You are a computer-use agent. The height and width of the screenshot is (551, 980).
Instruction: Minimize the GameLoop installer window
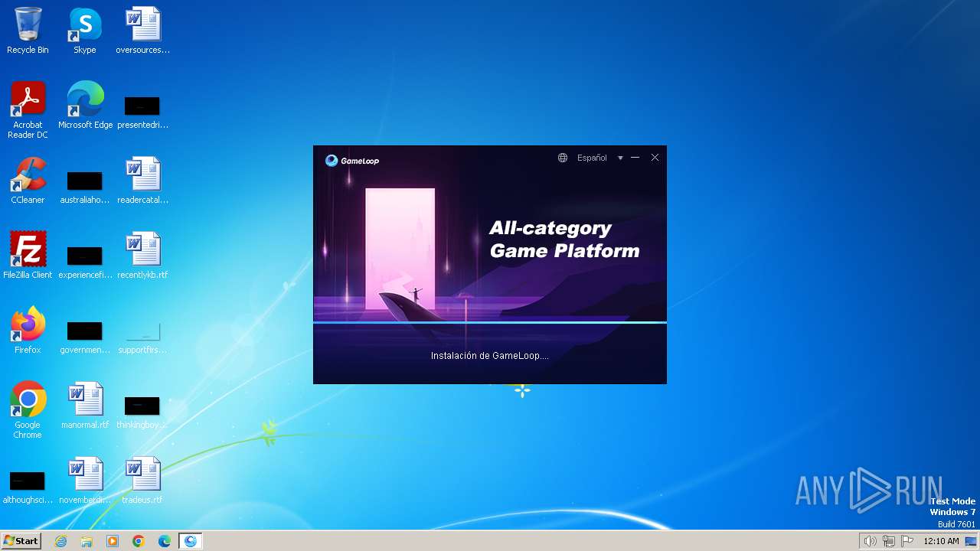tap(635, 158)
